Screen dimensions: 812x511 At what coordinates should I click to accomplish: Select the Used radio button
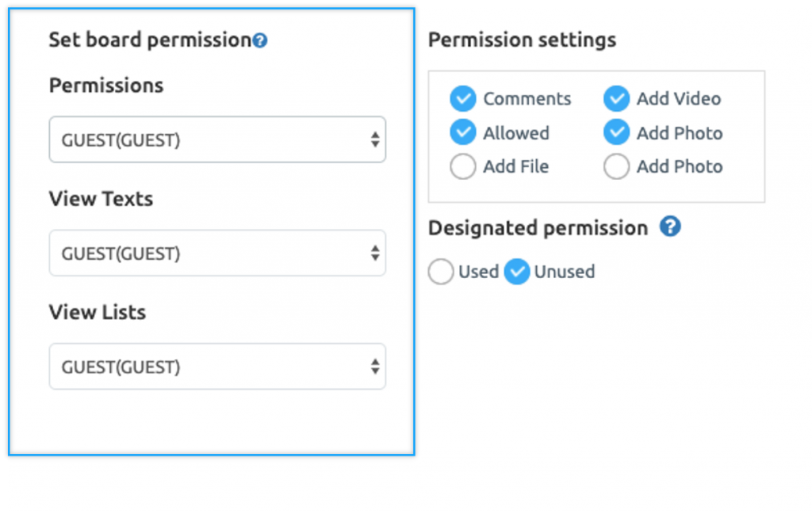[441, 272]
